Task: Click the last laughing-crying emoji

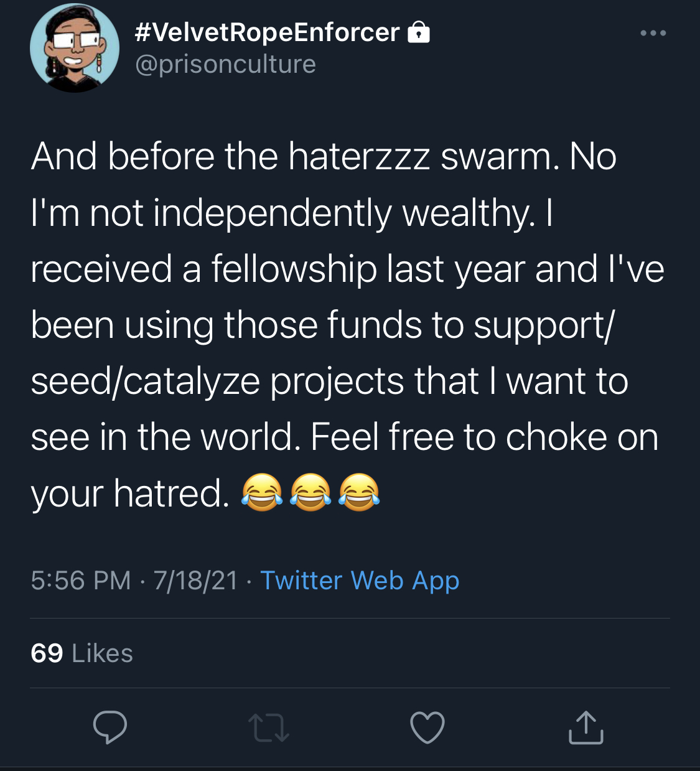Action: (x=359, y=492)
